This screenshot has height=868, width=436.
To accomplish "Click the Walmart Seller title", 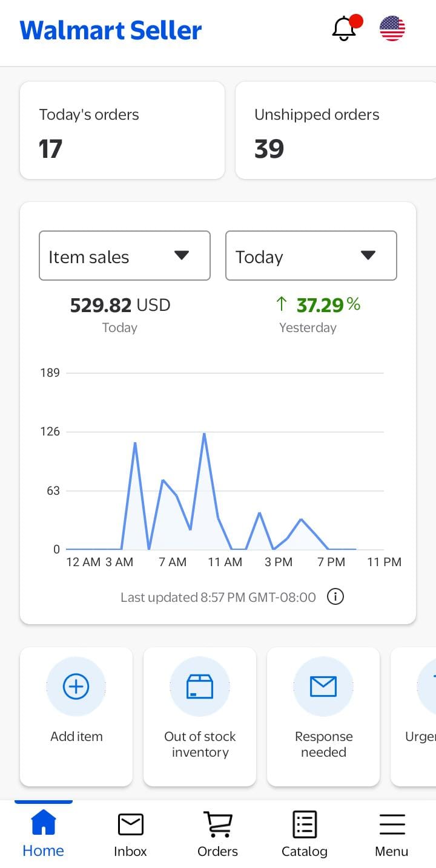I will 111,30.
